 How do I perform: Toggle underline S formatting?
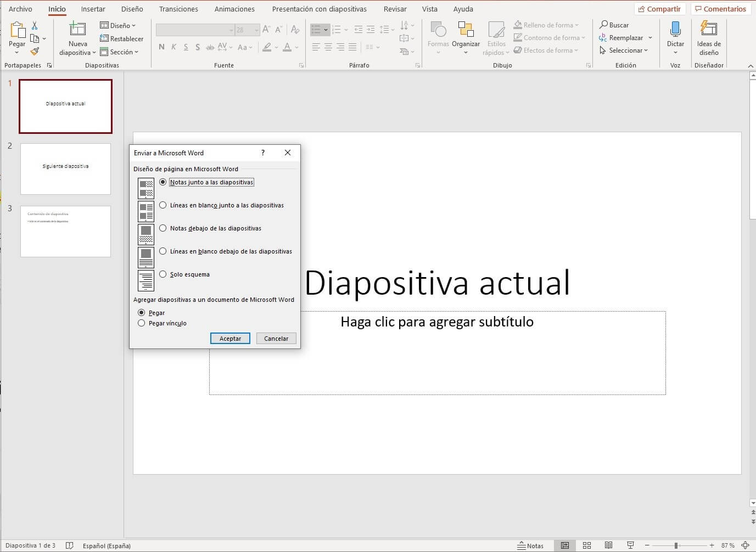[x=186, y=47]
